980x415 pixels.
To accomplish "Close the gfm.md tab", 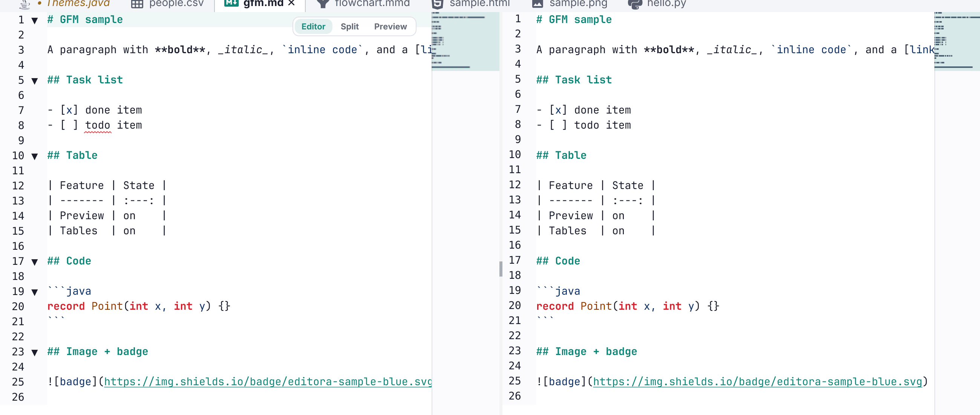I will [x=291, y=3].
